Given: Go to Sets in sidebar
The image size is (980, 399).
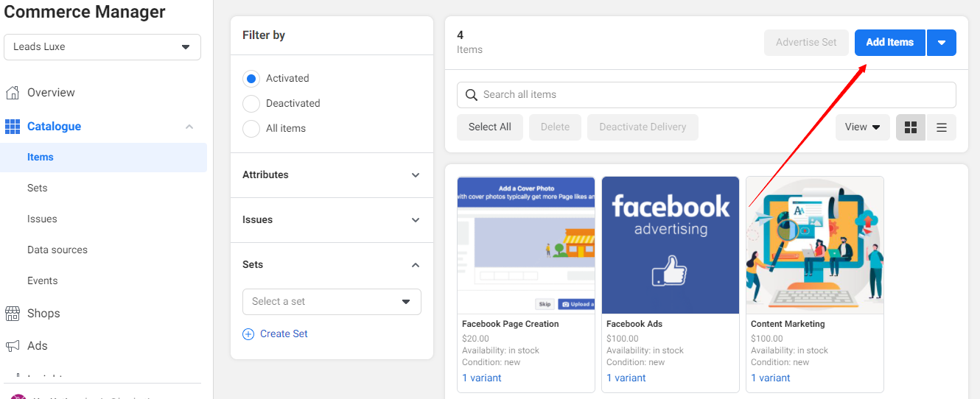Looking at the screenshot, I should pyautogui.click(x=38, y=188).
